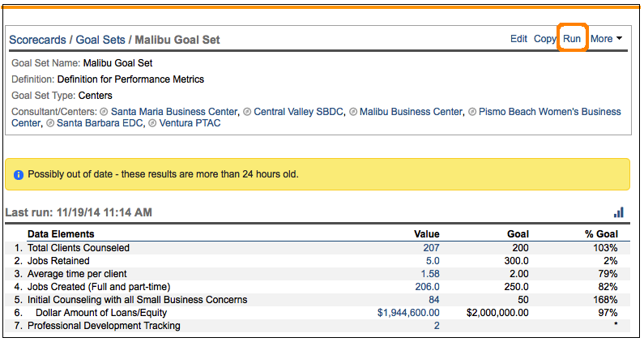This screenshot has width=644, height=342.
Task: Open the bar chart icon beside Last run
Action: (619, 212)
